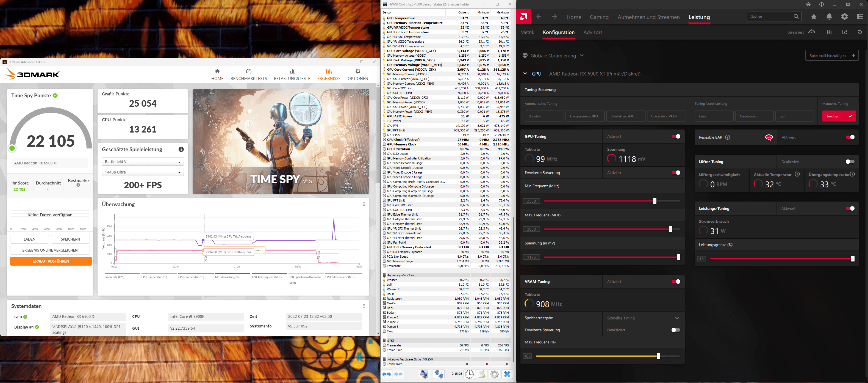The image size is (868, 383).
Task: Open the AMD bug report tool icon
Action: click(808, 4)
